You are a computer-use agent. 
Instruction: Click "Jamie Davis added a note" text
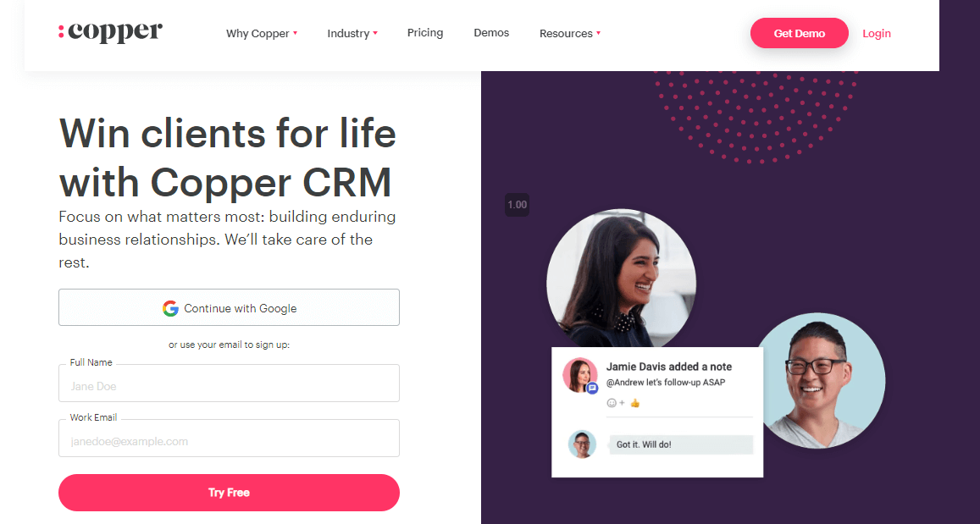tap(669, 367)
